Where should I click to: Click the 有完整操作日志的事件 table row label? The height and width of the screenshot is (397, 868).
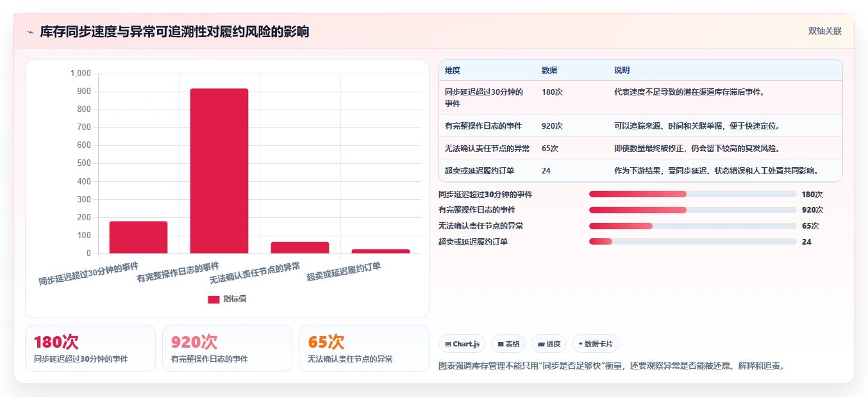(x=483, y=126)
